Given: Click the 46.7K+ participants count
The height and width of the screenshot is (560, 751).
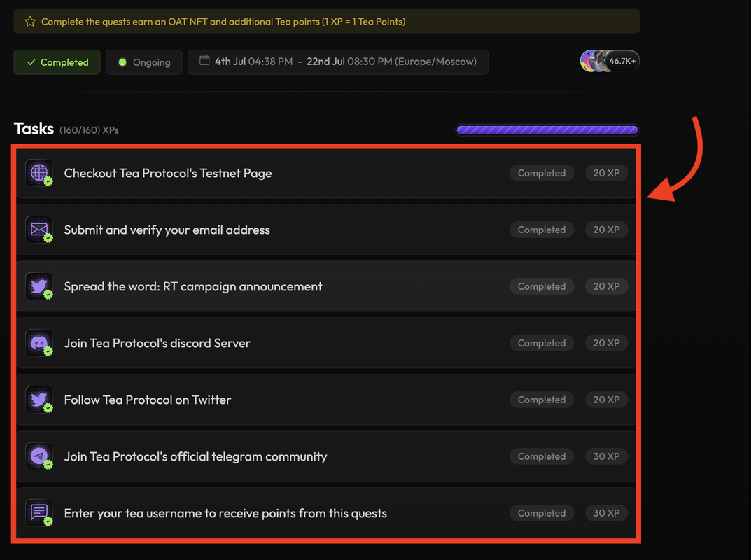Looking at the screenshot, I should click(622, 62).
